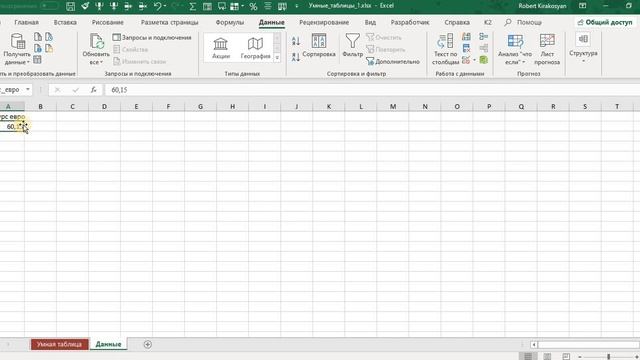Open the borders dropdown in quick access toolbar
Viewport: 640px width, 360px height.
point(243,6)
